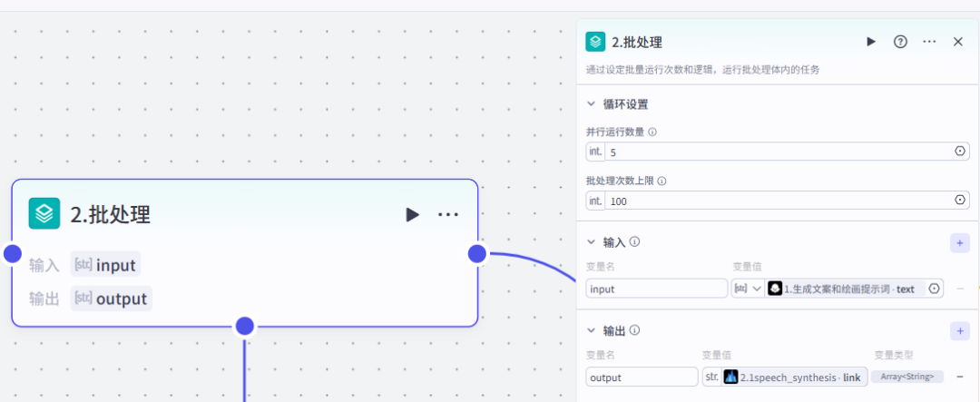Open more options on canvas batch node
980x402 pixels.
[448, 214]
